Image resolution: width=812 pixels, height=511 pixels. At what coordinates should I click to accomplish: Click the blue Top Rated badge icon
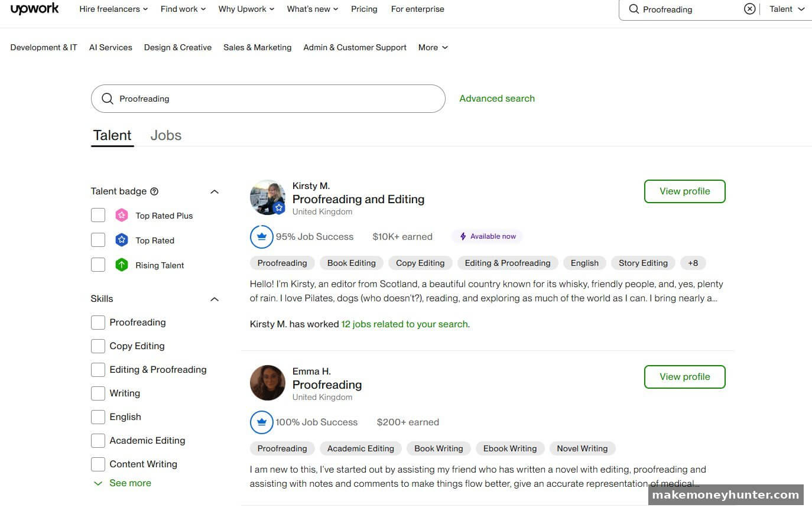tap(121, 240)
